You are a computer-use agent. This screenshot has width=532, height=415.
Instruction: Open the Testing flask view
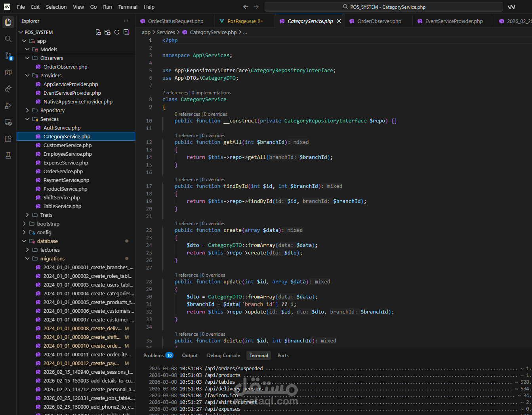tap(8, 155)
